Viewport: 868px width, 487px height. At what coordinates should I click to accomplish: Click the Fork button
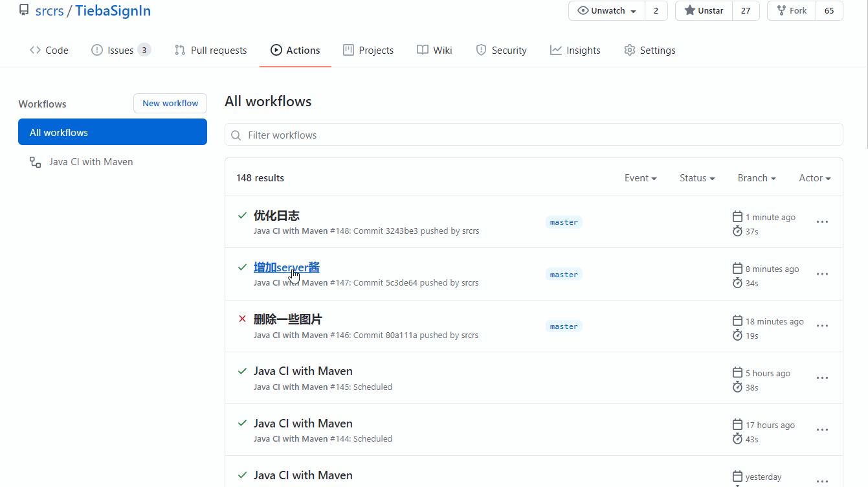point(791,11)
